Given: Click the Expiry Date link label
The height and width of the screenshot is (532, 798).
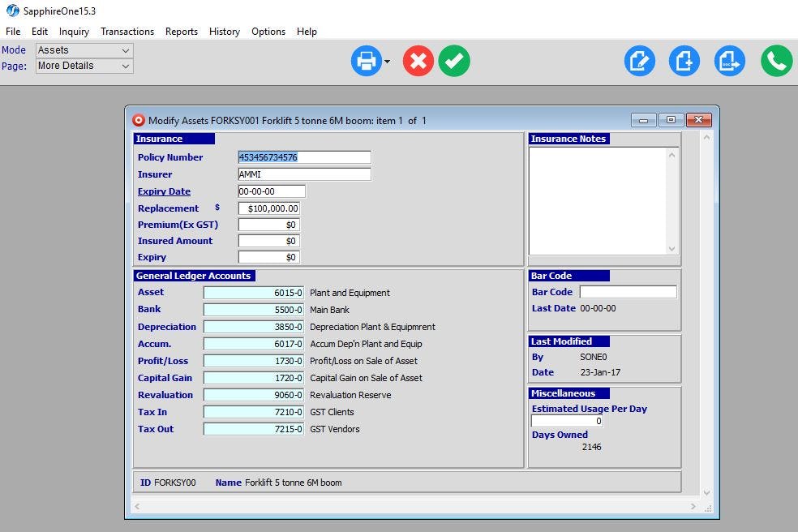Looking at the screenshot, I should 164,191.
